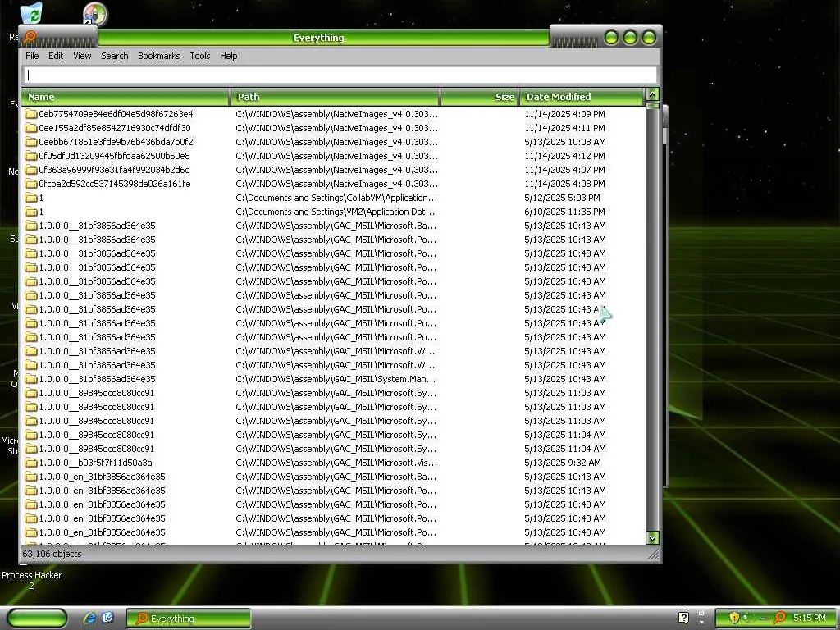Click the Everything taskbar button
Image resolution: width=840 pixels, height=630 pixels.
tap(189, 619)
